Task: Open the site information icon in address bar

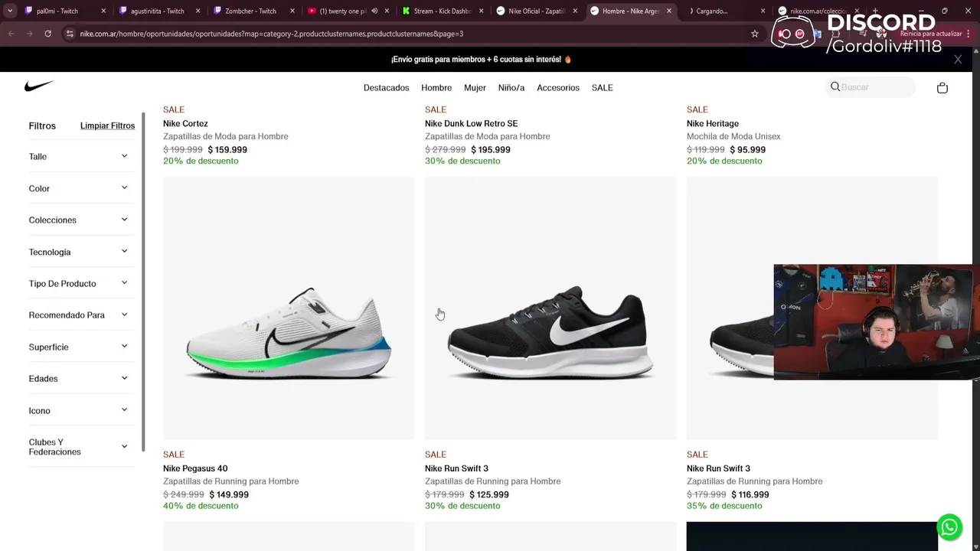Action: pos(70,34)
